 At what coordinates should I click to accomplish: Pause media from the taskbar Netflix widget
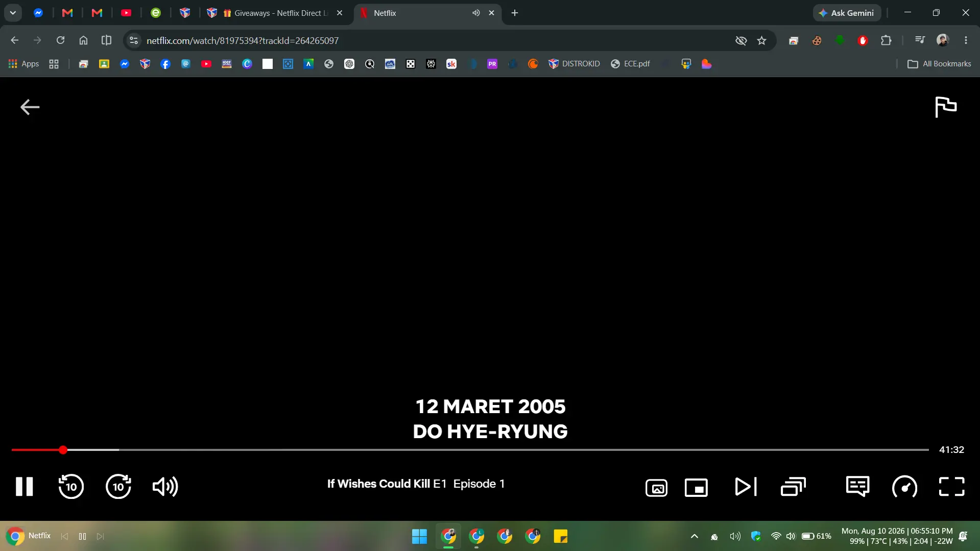coord(82,536)
